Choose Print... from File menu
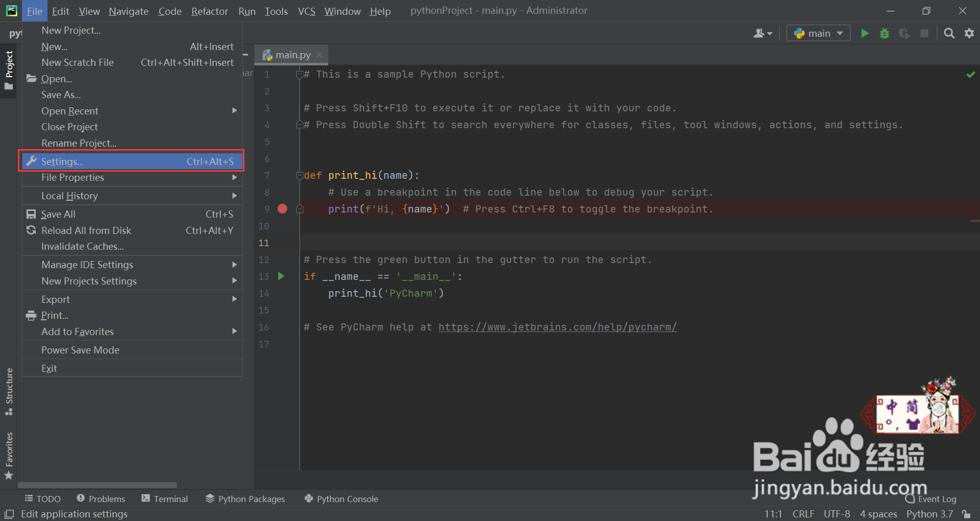This screenshot has width=980, height=521. [132, 315]
